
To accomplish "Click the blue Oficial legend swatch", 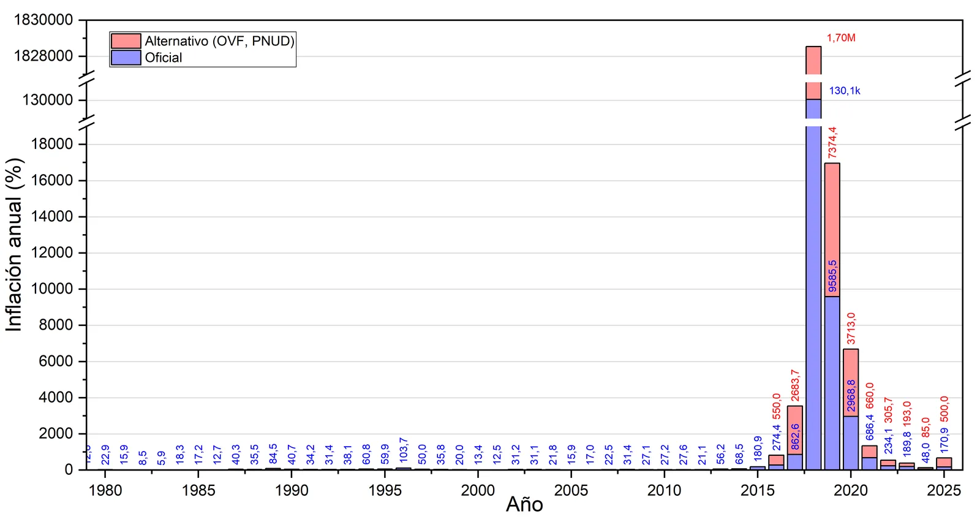I will click(126, 58).
